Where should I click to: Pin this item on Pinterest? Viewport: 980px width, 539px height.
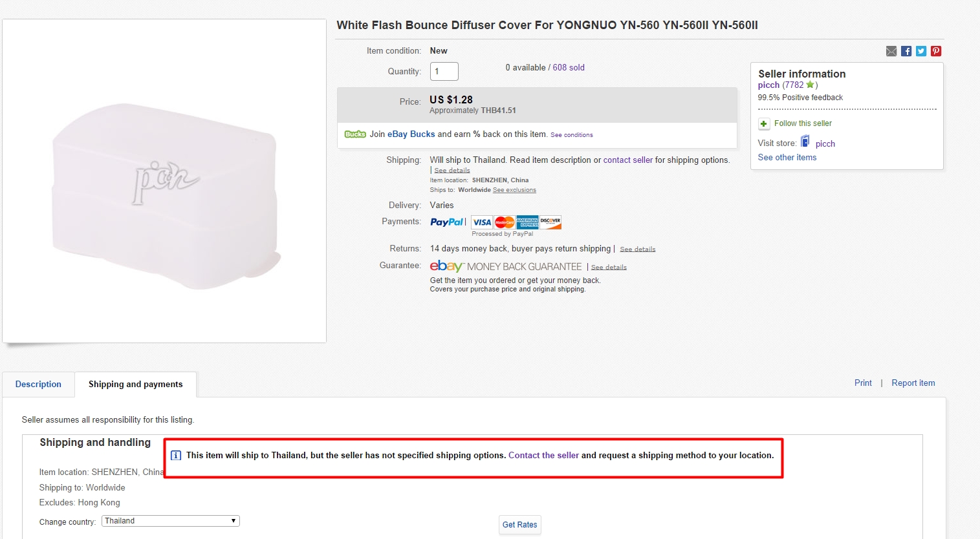point(935,51)
